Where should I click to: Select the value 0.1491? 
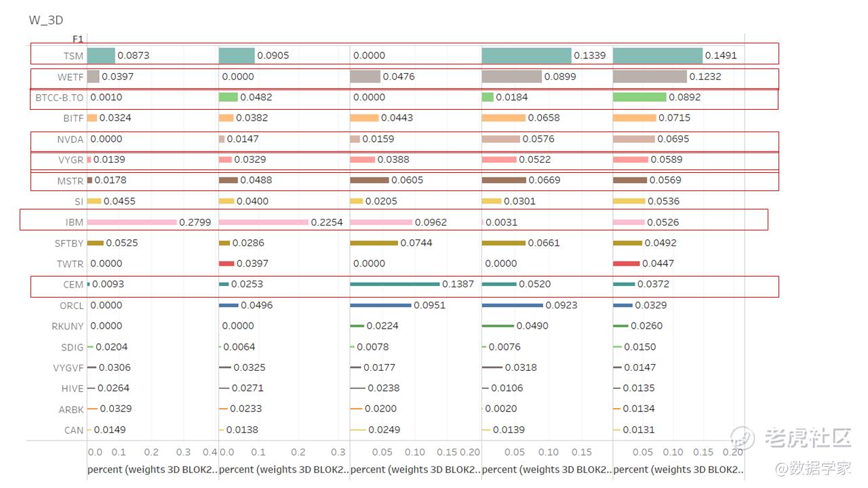click(721, 56)
